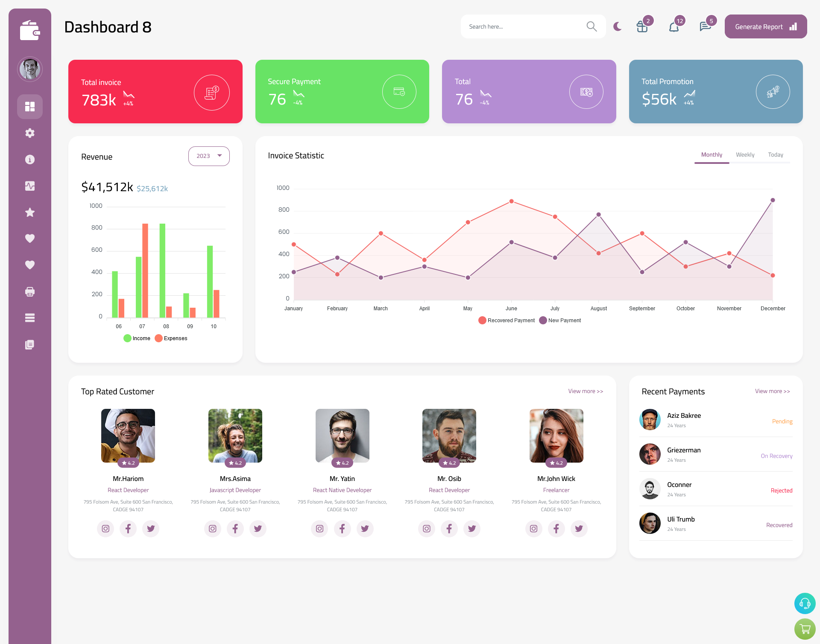
Task: Click the document report icon in sidebar
Action: (29, 345)
